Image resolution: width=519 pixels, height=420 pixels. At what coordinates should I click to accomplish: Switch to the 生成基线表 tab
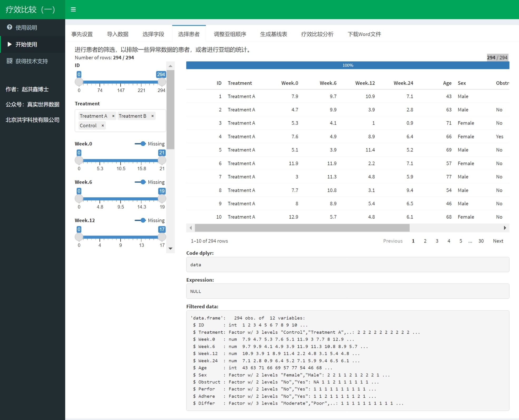[273, 34]
